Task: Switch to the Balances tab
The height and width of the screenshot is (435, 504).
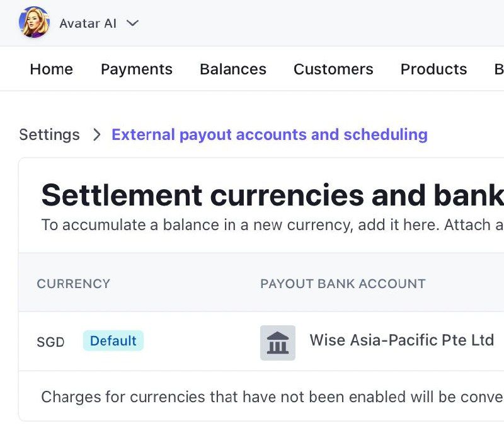Action: tap(232, 69)
